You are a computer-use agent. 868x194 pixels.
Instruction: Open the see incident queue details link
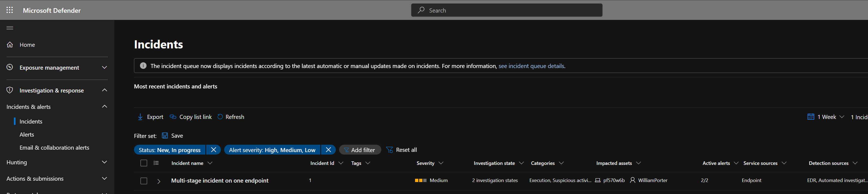pyautogui.click(x=531, y=66)
